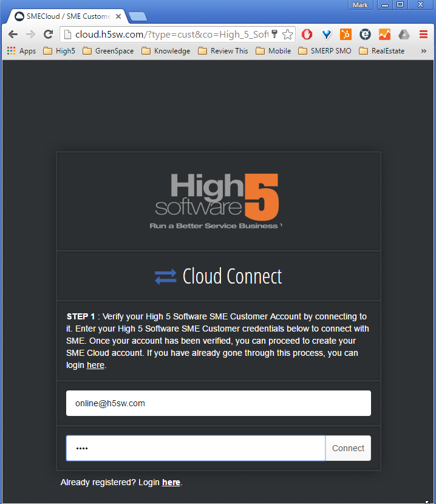Click the Connect button
The width and height of the screenshot is (436, 504).
[x=348, y=448]
